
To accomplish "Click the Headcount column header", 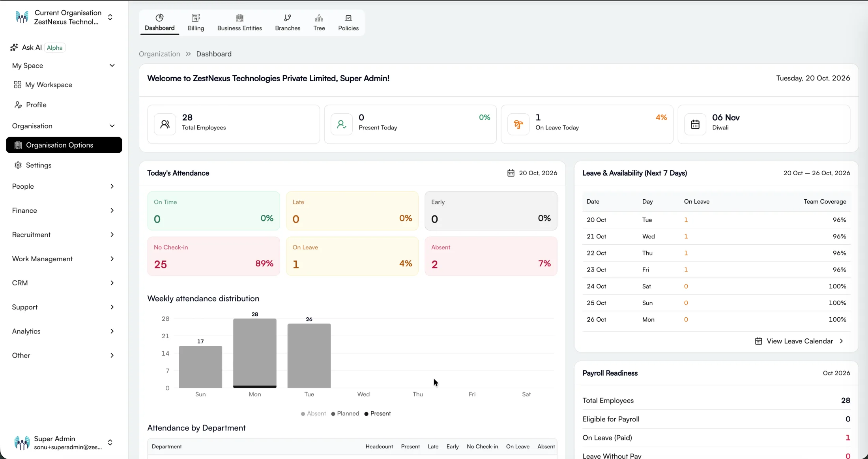I will coord(379,447).
